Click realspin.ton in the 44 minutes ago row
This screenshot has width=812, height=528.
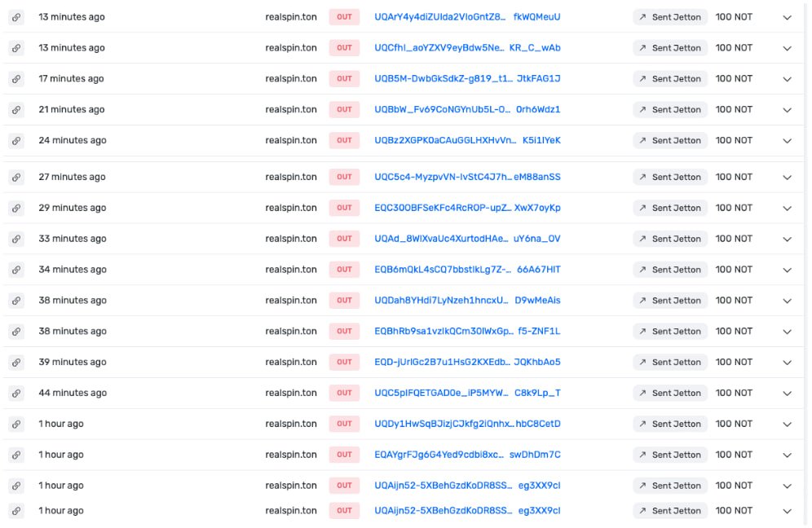coord(291,393)
